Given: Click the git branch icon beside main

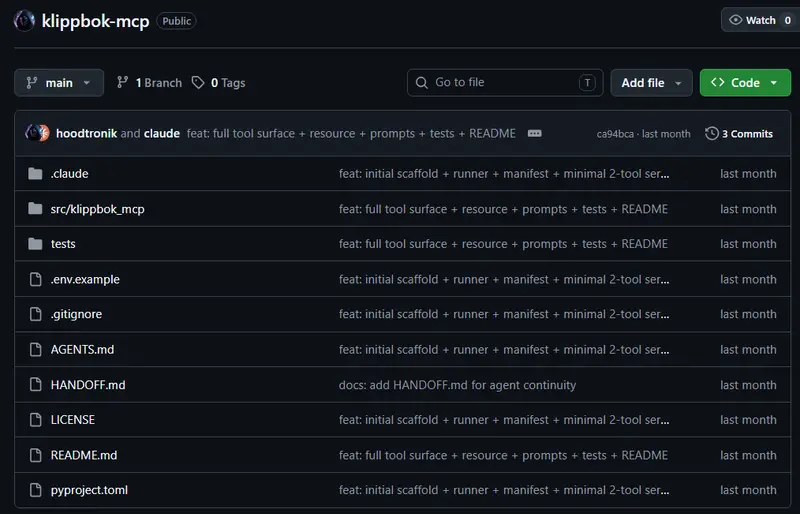Looking at the screenshot, I should pos(32,83).
